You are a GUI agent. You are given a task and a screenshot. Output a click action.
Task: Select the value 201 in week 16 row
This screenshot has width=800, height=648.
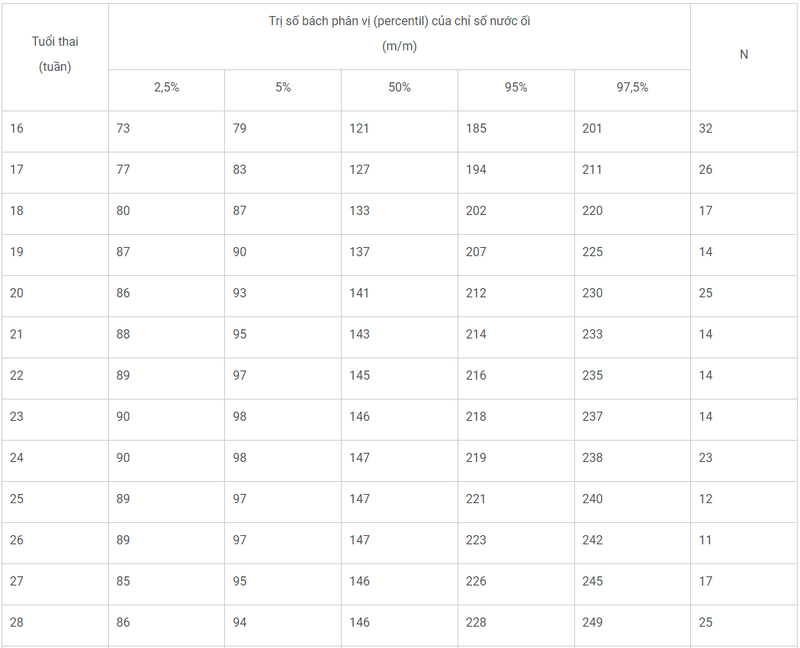[x=592, y=128]
